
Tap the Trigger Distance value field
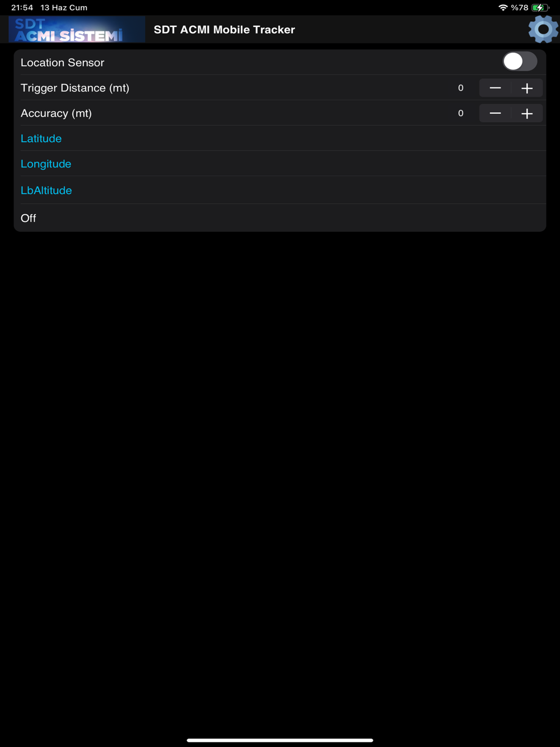tap(461, 88)
